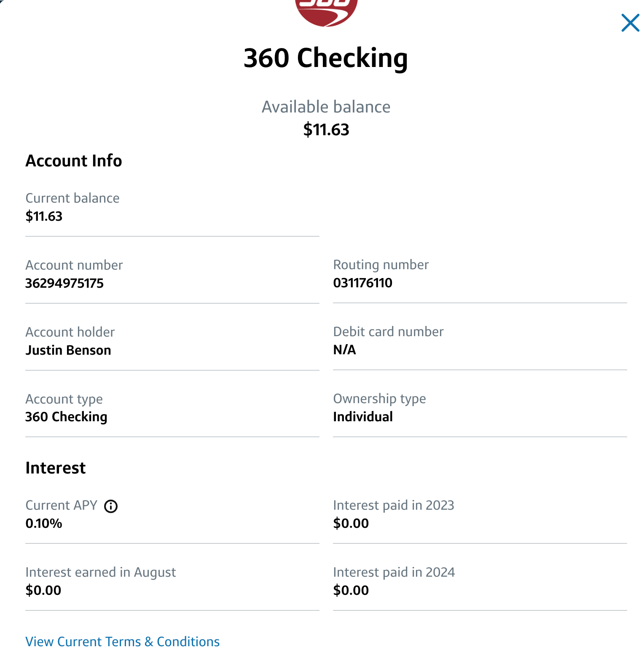
Task: Click the 0.10% Current APY value
Action: tap(44, 523)
